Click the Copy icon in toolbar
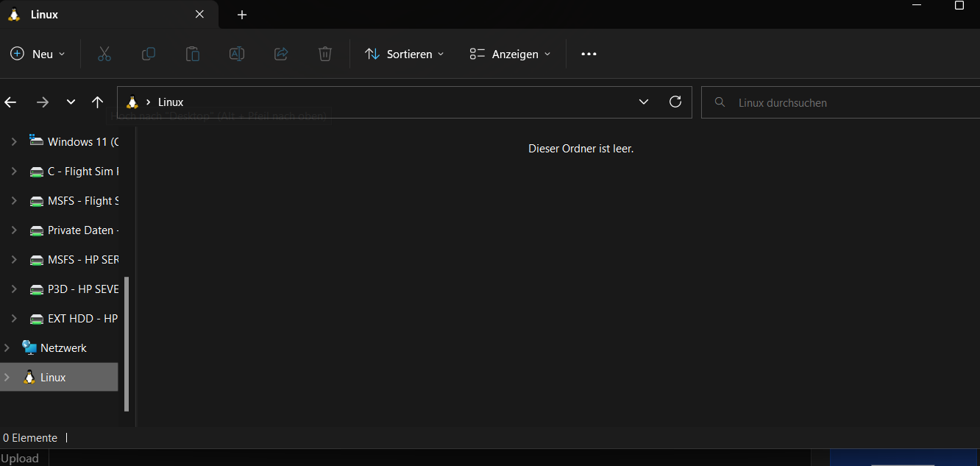 click(148, 54)
